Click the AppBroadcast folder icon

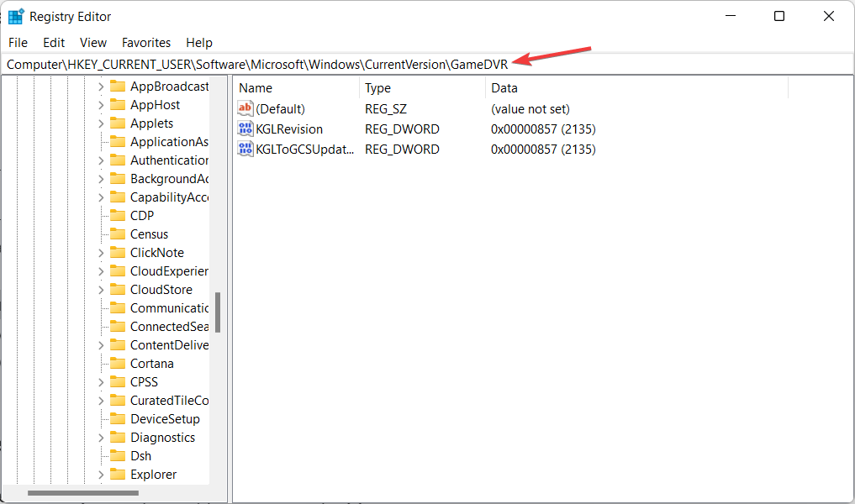point(117,86)
